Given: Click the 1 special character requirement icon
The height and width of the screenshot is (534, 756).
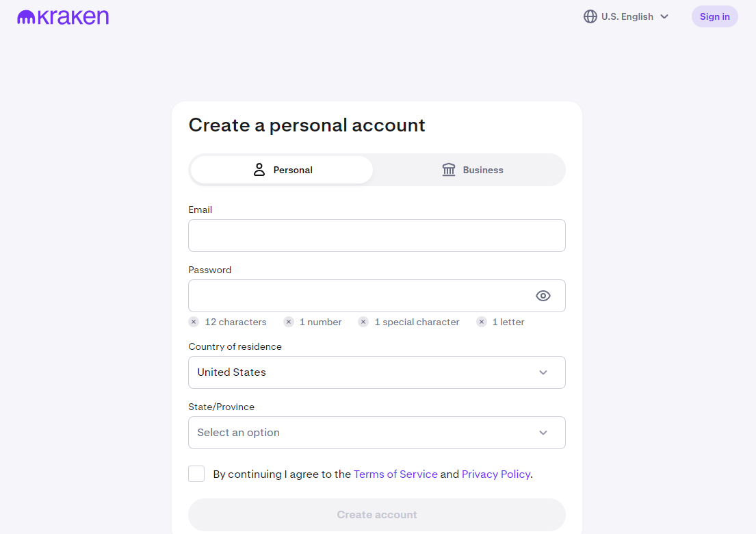Looking at the screenshot, I should click(x=363, y=322).
